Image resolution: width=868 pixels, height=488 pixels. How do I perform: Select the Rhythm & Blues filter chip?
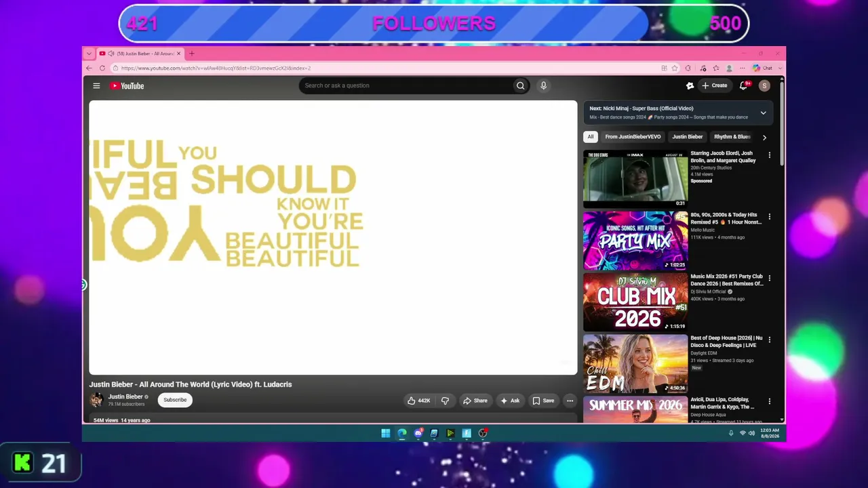pos(732,137)
